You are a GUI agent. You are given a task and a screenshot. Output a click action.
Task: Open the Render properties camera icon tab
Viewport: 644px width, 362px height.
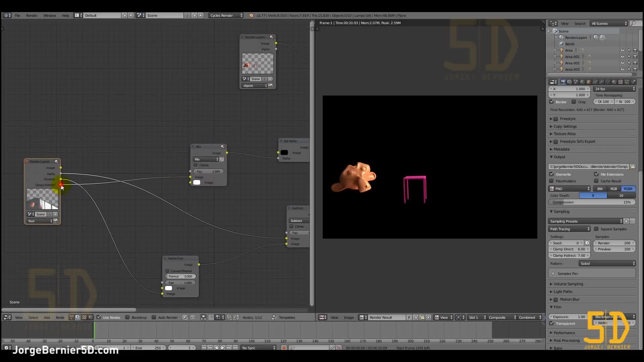point(564,82)
